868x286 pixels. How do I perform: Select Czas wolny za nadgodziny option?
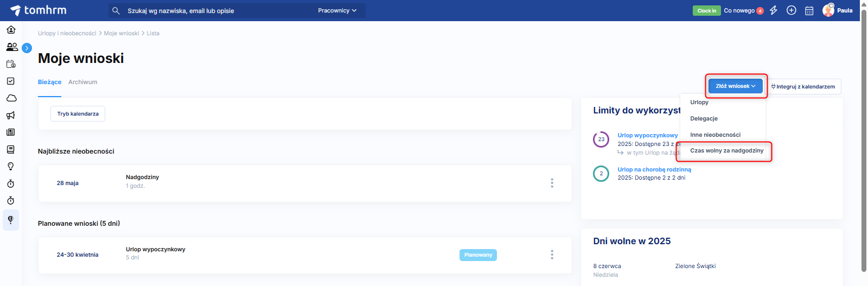click(726, 151)
